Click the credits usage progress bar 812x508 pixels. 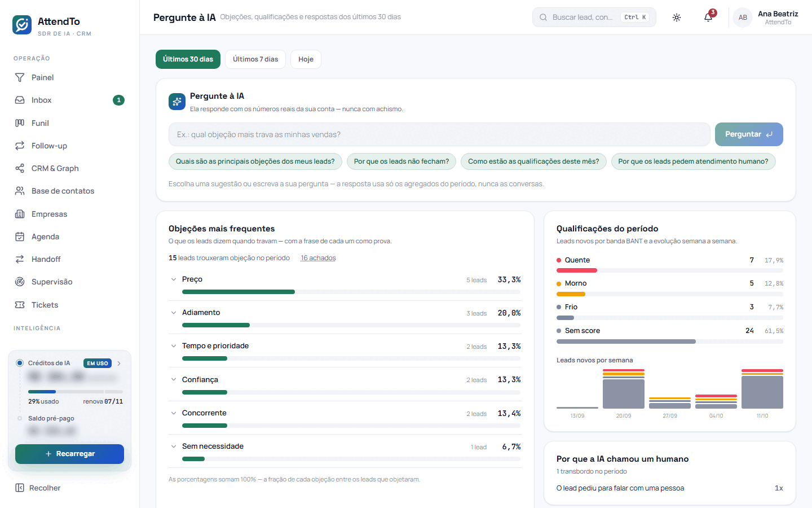76,392
